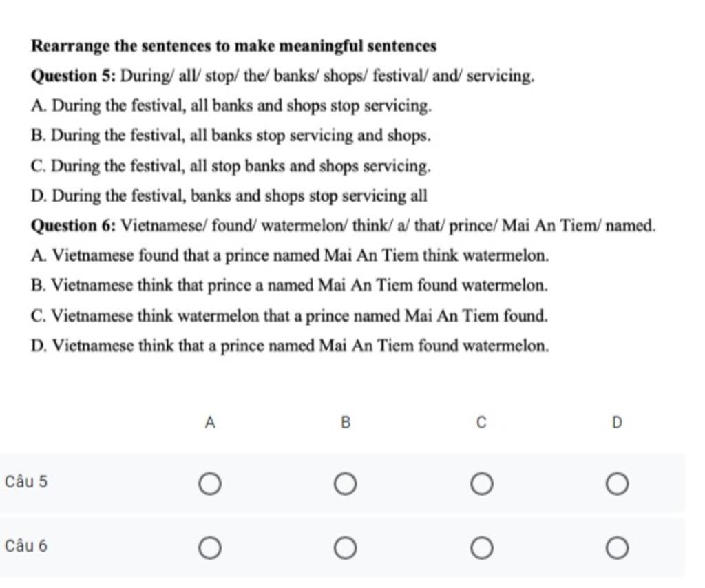Viewport: 705px width, 588px height.
Task: Click Question 5 answer A sentence
Action: point(231,106)
